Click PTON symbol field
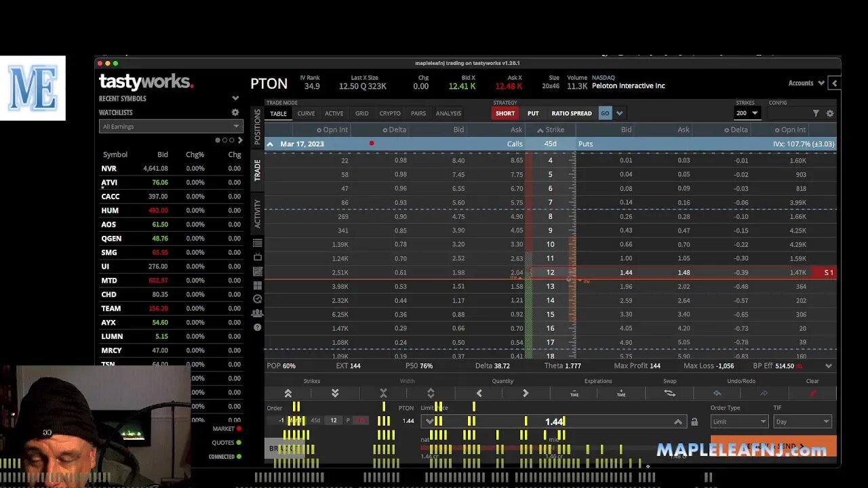This screenshot has height=488, width=868. [x=269, y=83]
